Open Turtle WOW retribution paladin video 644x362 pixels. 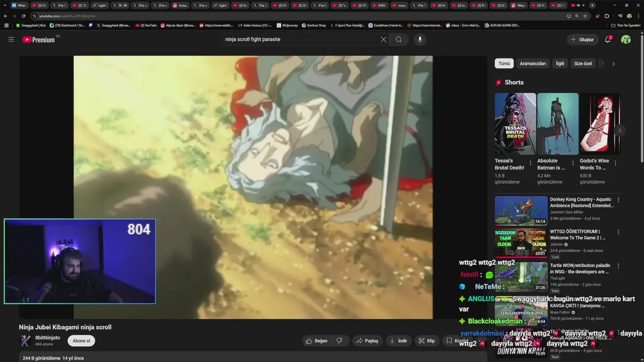tap(580, 268)
